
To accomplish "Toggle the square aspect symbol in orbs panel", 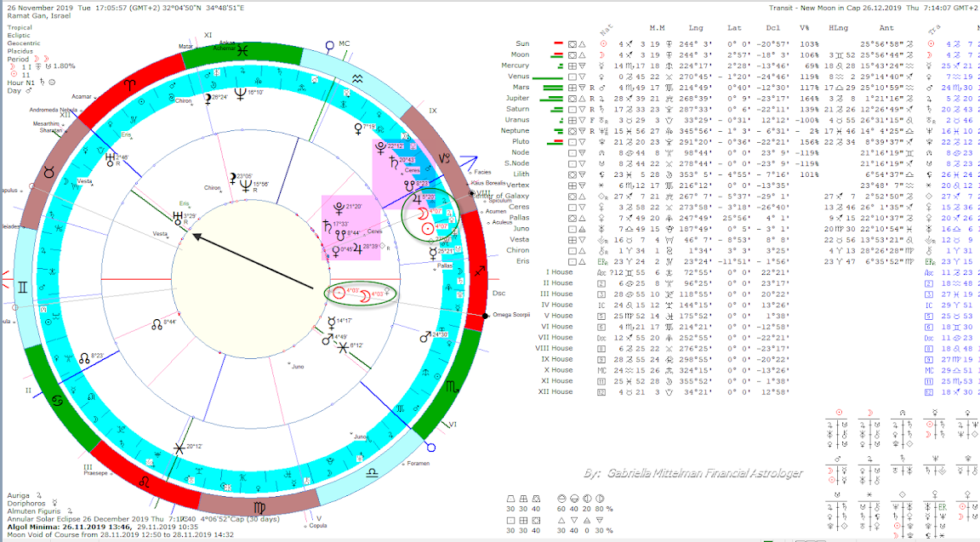I will click(511, 520).
